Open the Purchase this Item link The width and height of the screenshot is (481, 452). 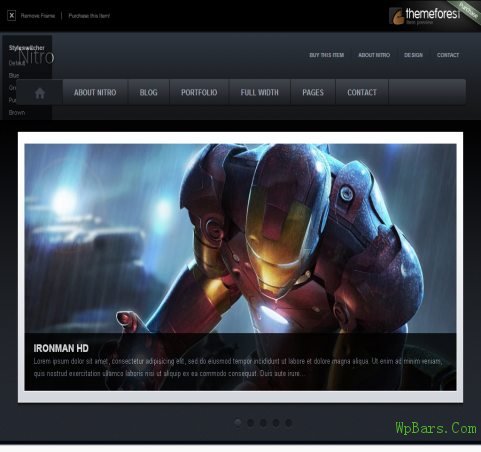pyautogui.click(x=89, y=16)
